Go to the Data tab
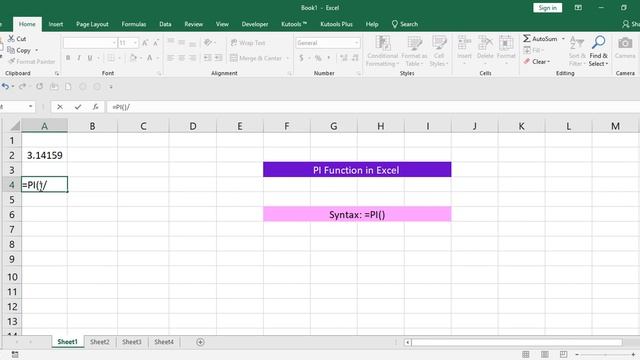 pos(165,24)
